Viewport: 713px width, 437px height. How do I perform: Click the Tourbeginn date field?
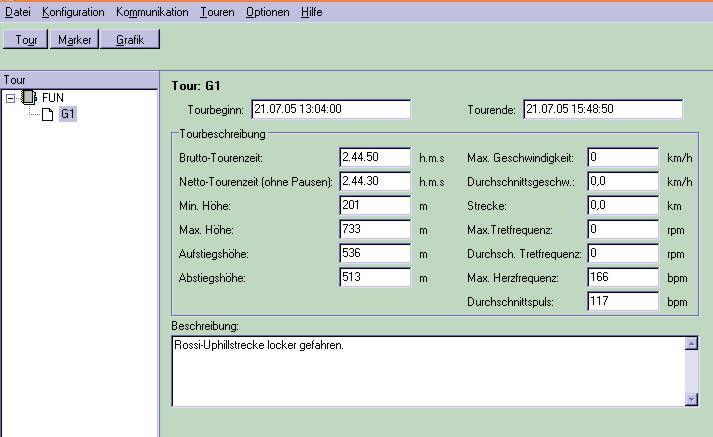click(330, 109)
